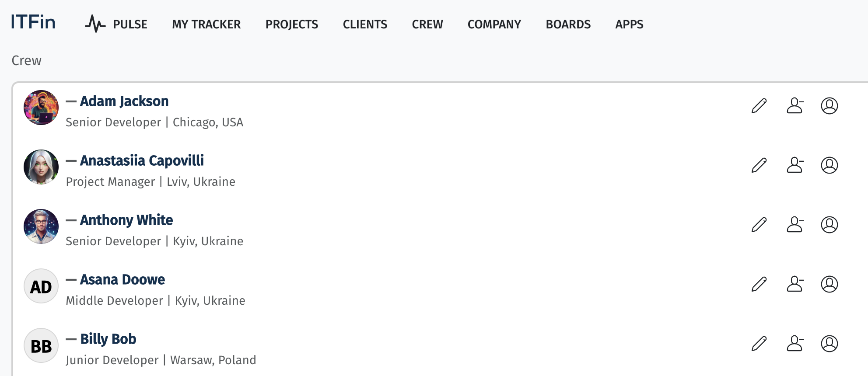Open profile icon for Adam Jackson

829,106
